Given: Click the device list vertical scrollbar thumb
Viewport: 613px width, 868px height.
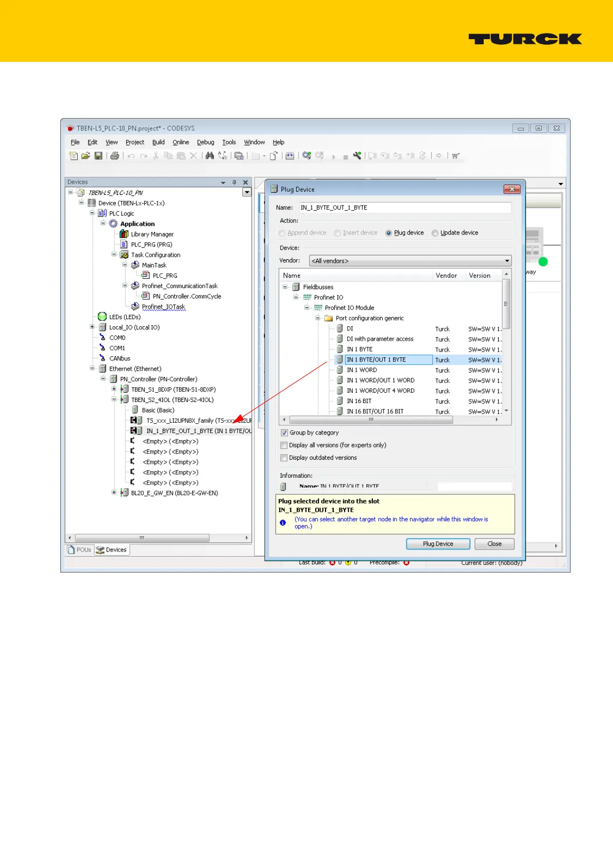Looking at the screenshot, I should click(x=506, y=304).
